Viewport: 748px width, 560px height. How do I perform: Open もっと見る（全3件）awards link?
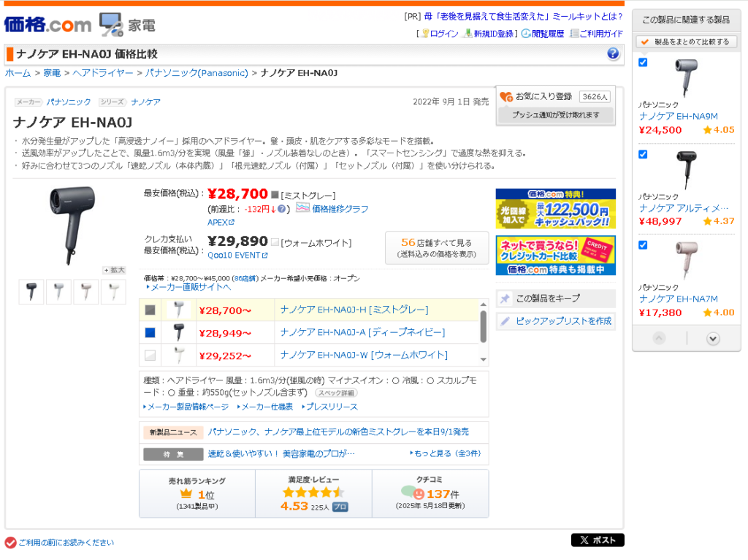pos(446,453)
